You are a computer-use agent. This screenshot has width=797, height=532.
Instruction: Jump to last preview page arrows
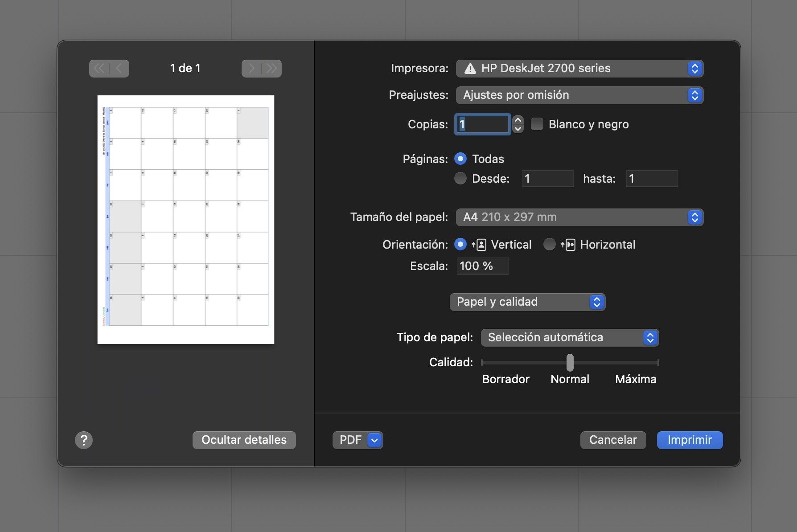[271, 69]
